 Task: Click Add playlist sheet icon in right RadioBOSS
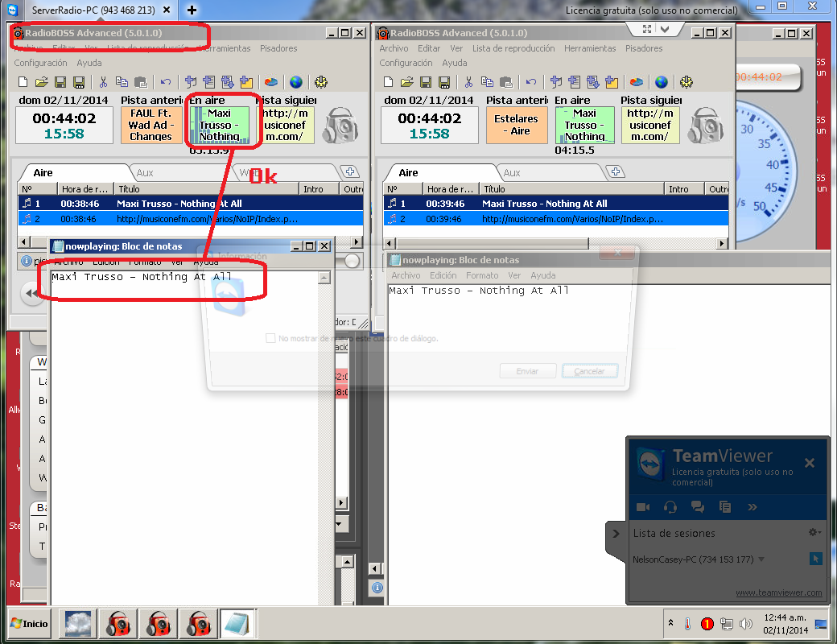(575, 81)
